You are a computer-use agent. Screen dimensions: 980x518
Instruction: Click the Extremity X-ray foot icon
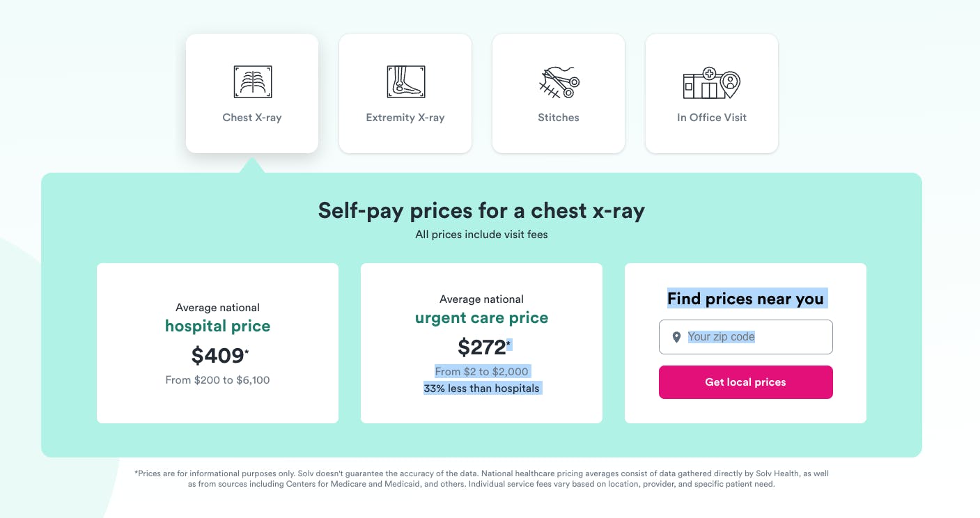coord(405,82)
